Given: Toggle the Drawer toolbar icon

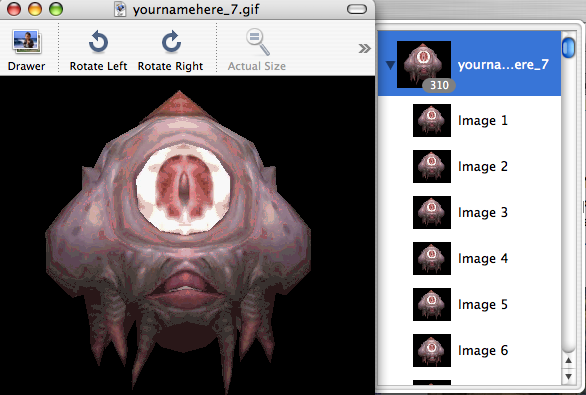Looking at the screenshot, I should point(27,41).
